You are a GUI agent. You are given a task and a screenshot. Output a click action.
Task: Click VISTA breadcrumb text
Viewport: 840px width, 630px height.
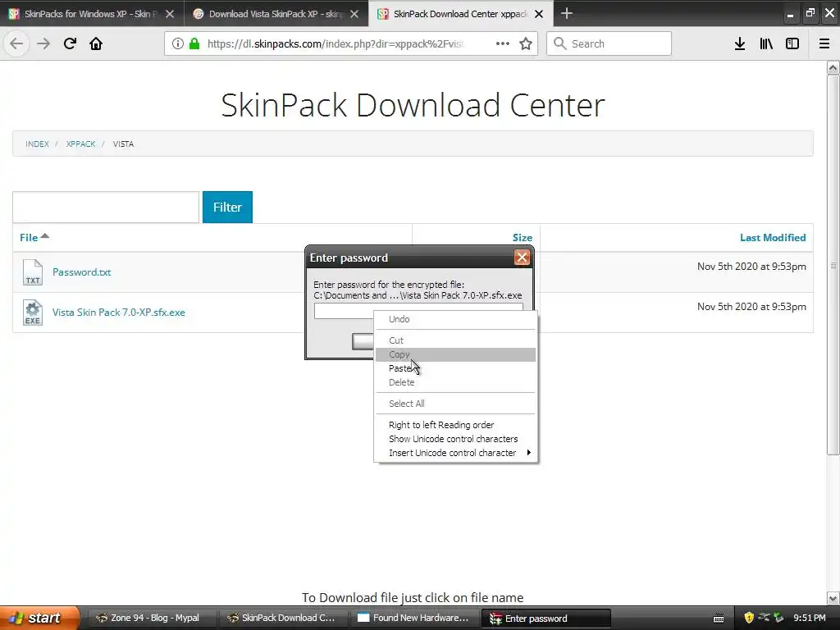point(123,144)
